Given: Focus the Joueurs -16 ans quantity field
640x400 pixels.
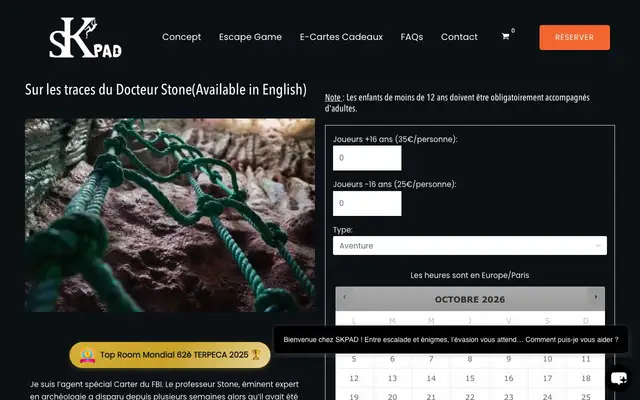Looking at the screenshot, I should 367,203.
